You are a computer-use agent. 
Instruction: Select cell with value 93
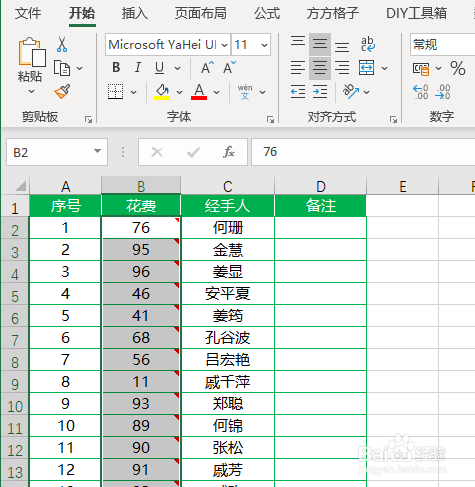pos(141,404)
